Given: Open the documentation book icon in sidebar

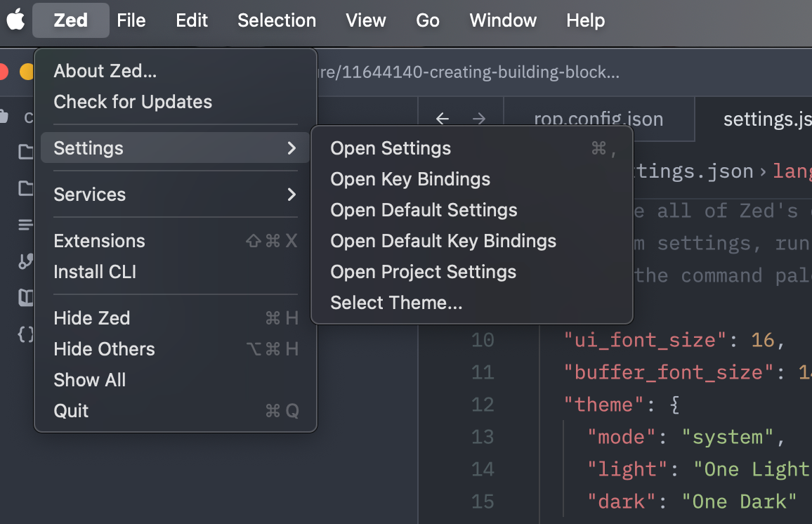Looking at the screenshot, I should point(25,299).
